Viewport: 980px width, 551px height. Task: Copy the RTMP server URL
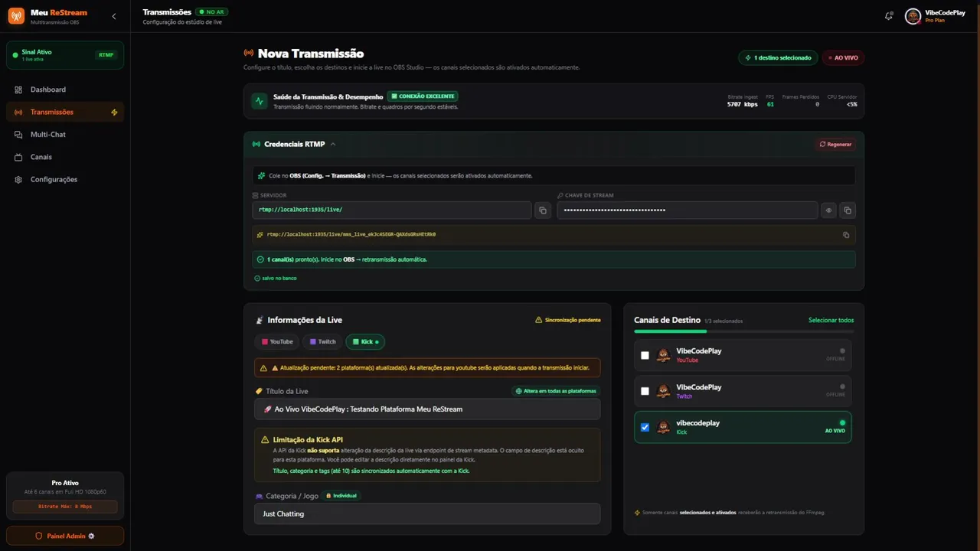pyautogui.click(x=543, y=210)
